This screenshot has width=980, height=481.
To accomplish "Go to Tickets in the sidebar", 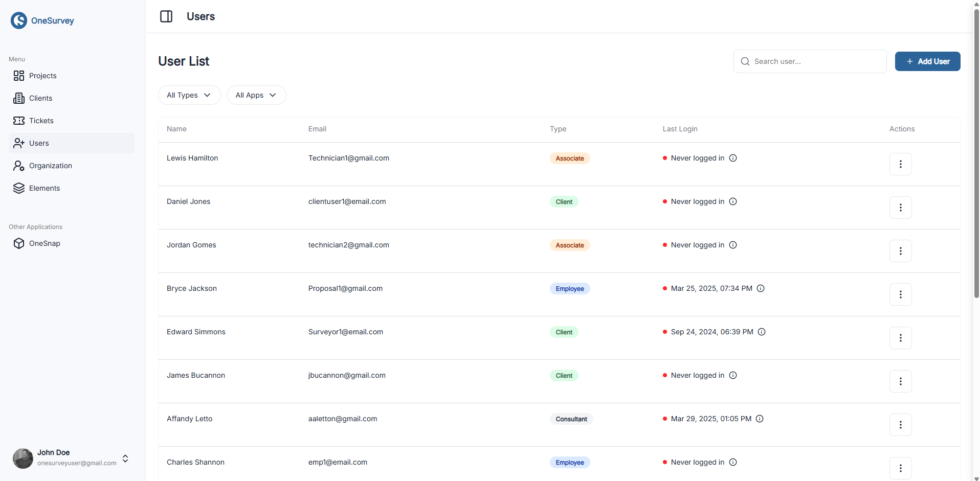I will 41,121.
